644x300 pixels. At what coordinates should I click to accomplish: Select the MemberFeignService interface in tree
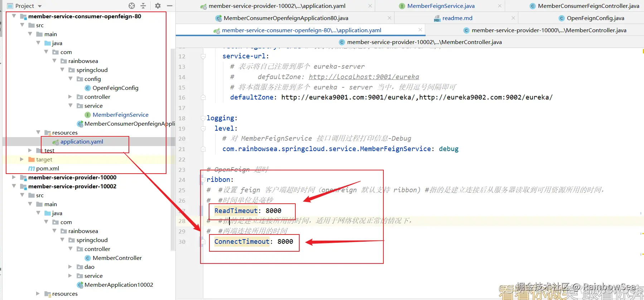pyautogui.click(x=121, y=115)
